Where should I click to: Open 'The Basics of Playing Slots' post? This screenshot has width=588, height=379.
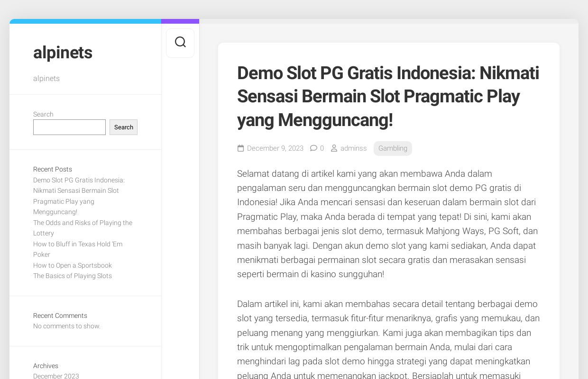coord(73,276)
